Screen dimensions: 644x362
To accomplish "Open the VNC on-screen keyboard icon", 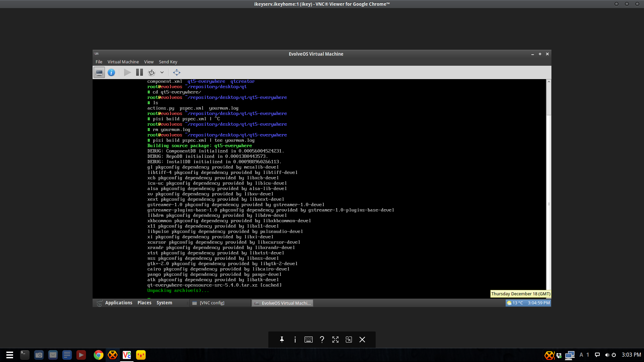I will (x=309, y=340).
